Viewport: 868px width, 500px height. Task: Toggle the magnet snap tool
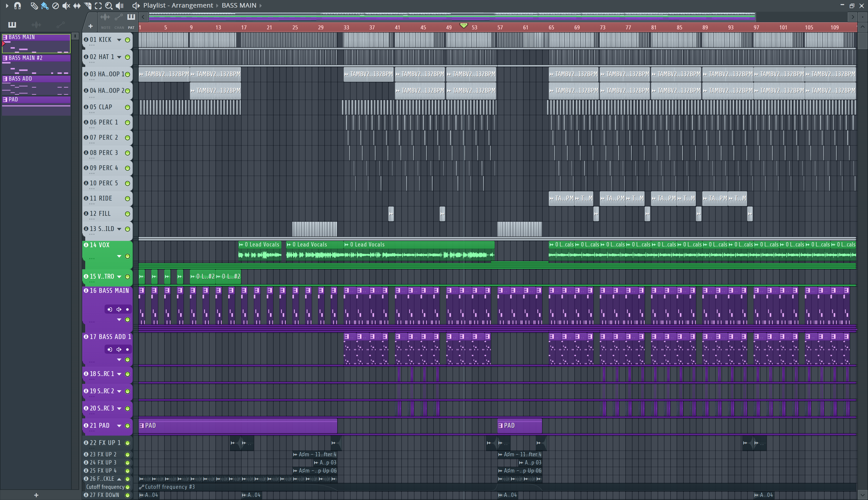tap(18, 6)
